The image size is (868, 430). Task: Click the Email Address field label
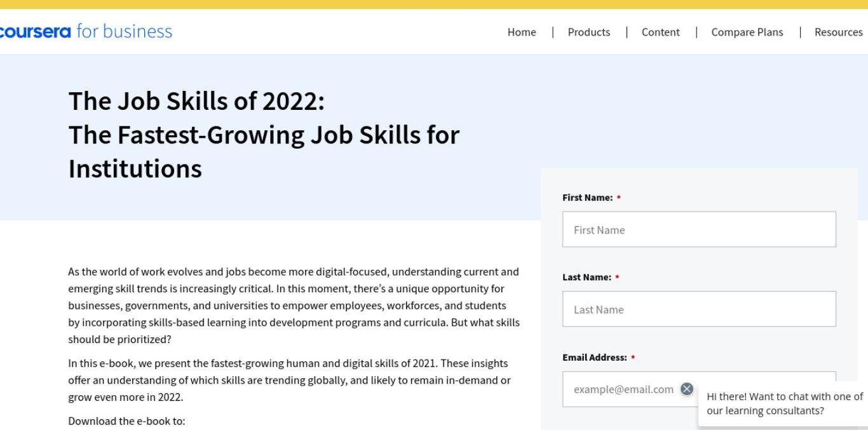pos(595,357)
